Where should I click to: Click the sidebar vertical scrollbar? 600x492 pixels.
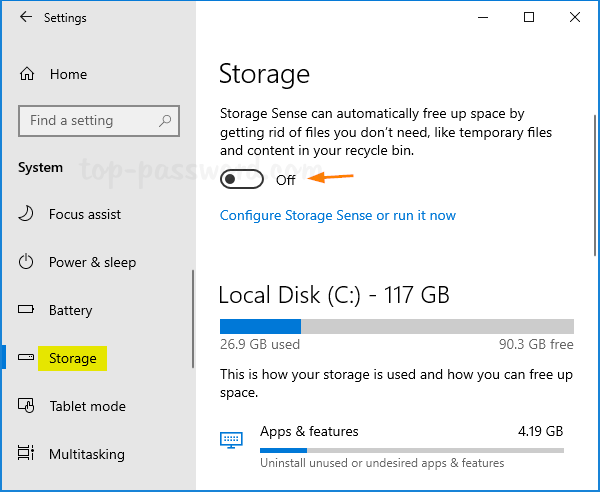(x=193, y=320)
